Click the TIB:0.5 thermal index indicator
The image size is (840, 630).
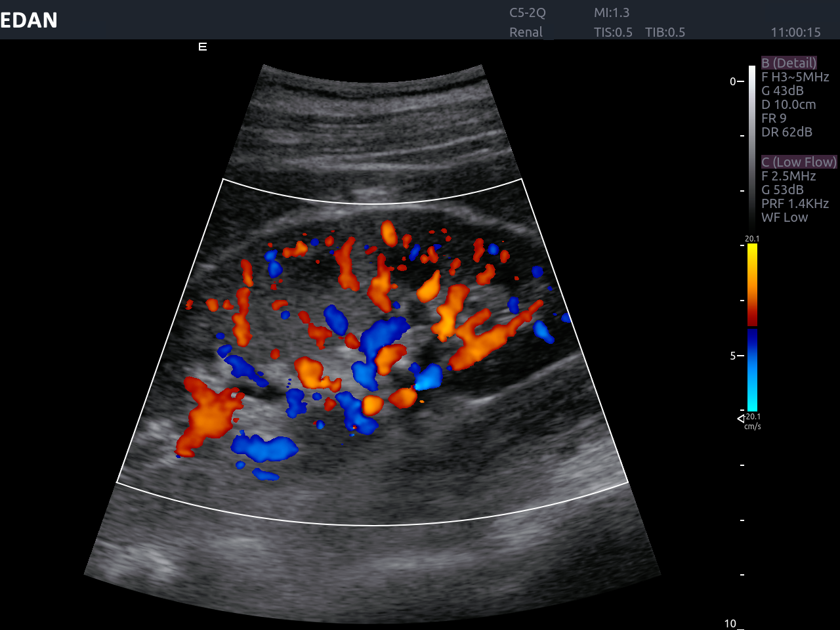point(664,31)
